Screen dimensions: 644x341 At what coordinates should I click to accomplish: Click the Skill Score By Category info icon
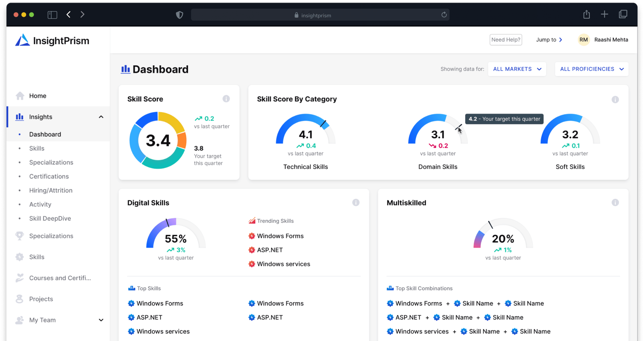615,100
